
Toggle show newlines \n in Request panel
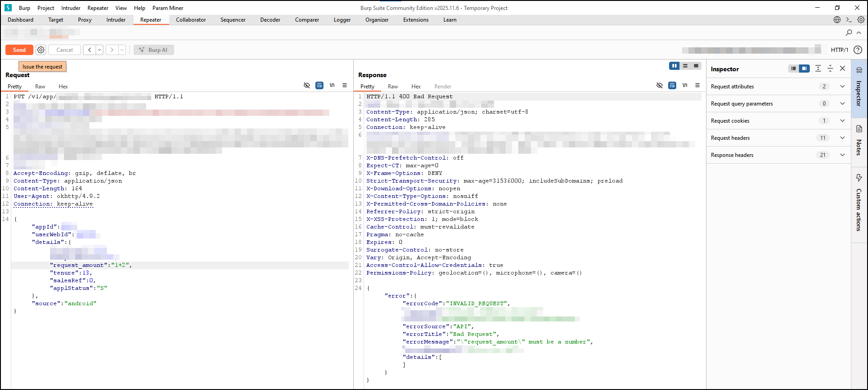point(332,85)
